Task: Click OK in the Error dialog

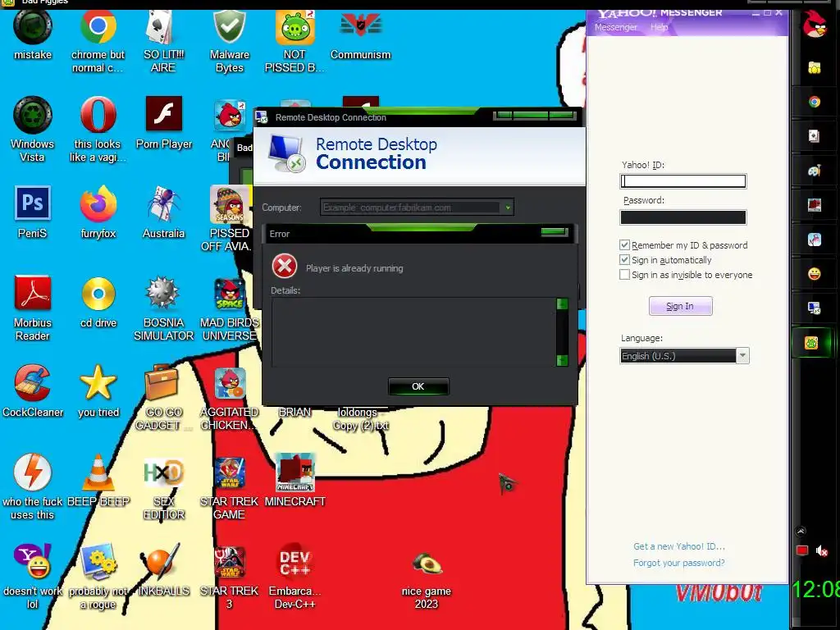Action: pyautogui.click(x=418, y=386)
